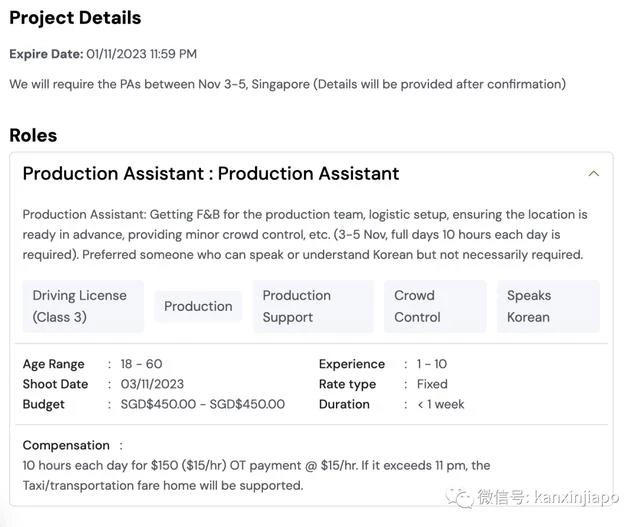Click the Project Details heading
This screenshot has height=527, width=640.
point(75,18)
